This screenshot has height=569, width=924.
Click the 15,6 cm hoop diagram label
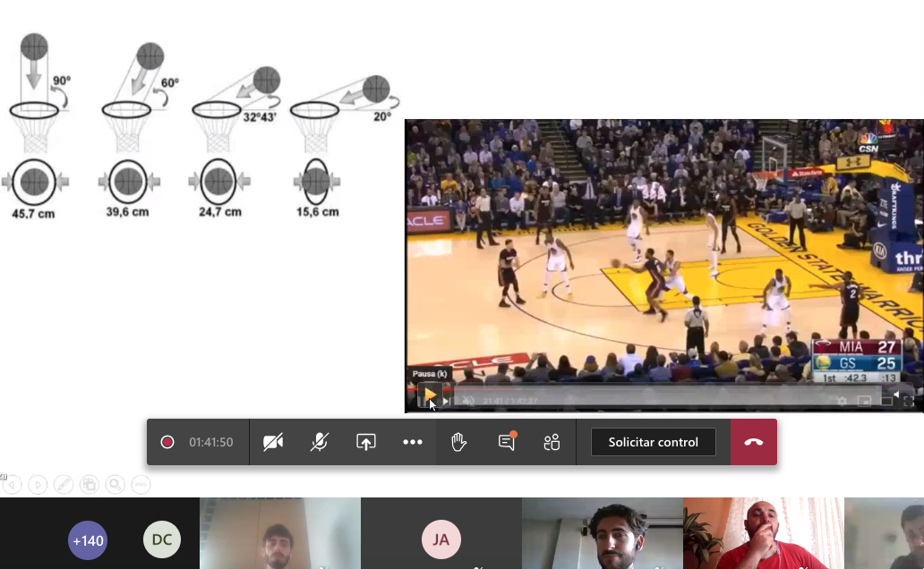tap(318, 211)
